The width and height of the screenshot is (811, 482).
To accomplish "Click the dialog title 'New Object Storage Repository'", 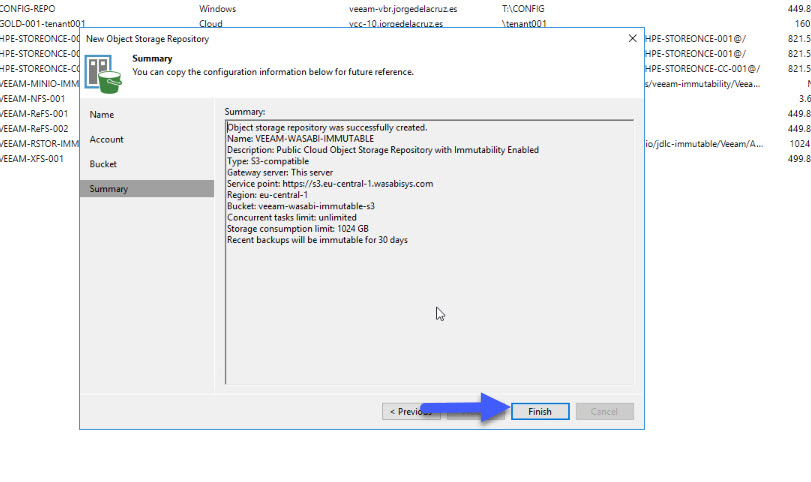I will 147,39.
